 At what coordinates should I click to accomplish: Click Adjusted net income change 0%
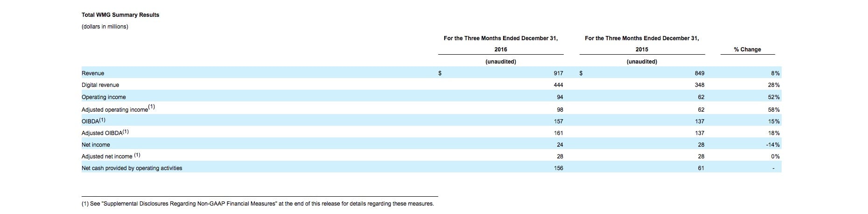[775, 157]
